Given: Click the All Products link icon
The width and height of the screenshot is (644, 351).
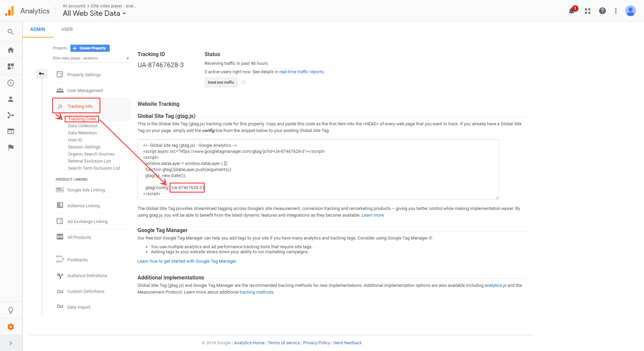Looking at the screenshot, I should click(60, 237).
